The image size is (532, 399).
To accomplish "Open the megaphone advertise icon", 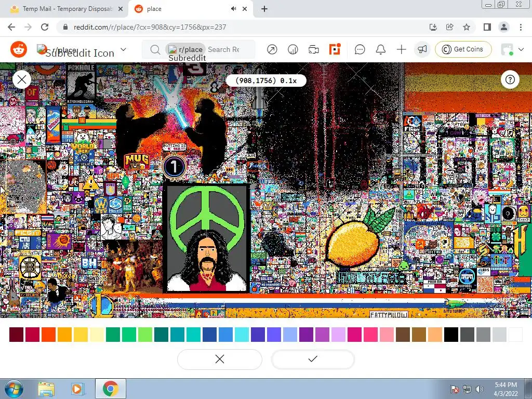I will 422,49.
